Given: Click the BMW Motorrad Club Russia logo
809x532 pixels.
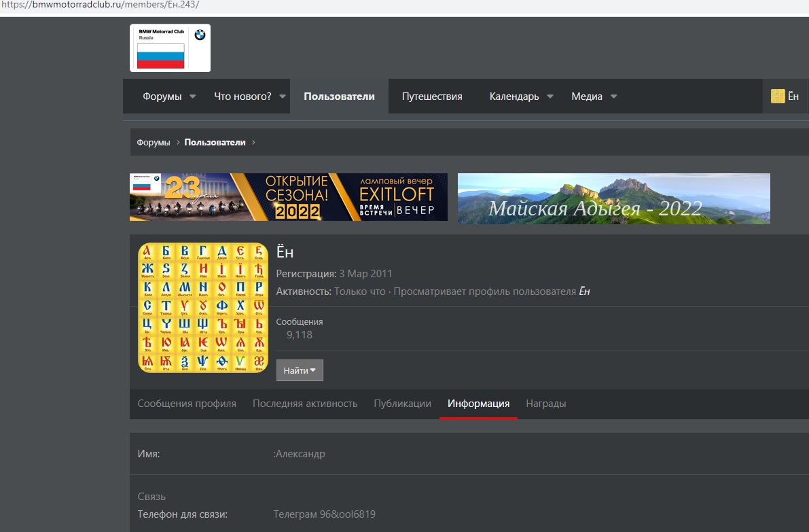Looking at the screenshot, I should pyautogui.click(x=170, y=48).
